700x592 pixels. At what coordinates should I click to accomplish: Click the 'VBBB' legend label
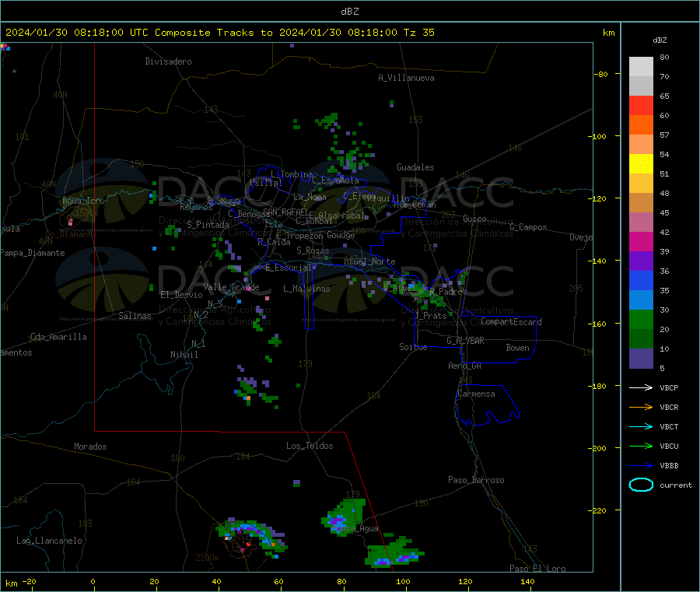[x=669, y=466]
